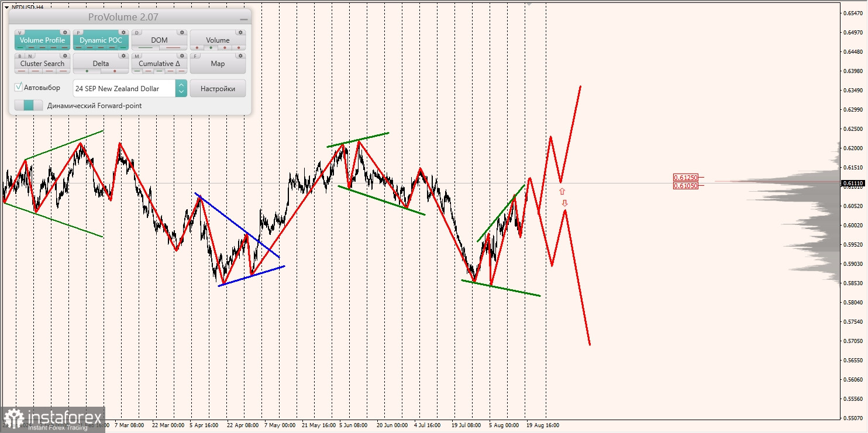Screen dimensions: 868x433
Task: Enable the Delta indicator
Action: (101, 63)
